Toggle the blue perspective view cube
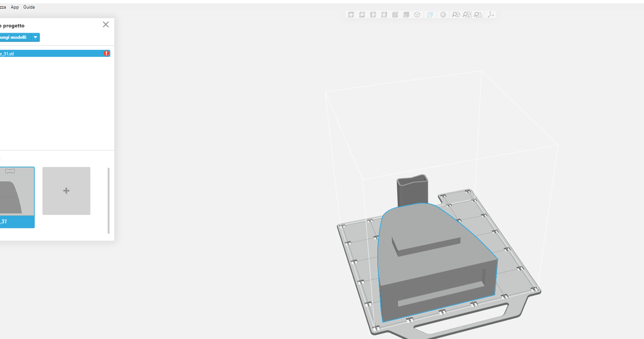Viewport: 644px width, 339px height. pos(430,15)
